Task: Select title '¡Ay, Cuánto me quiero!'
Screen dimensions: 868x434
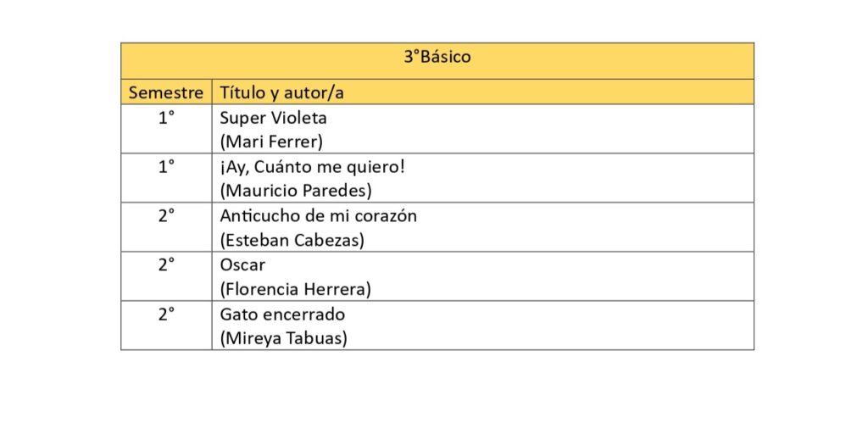Action: click(313, 167)
